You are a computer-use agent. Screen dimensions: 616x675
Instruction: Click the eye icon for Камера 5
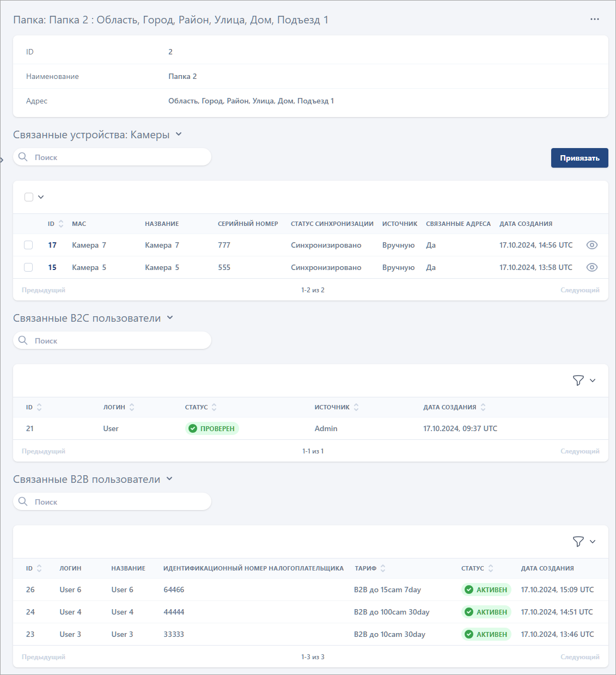(591, 267)
